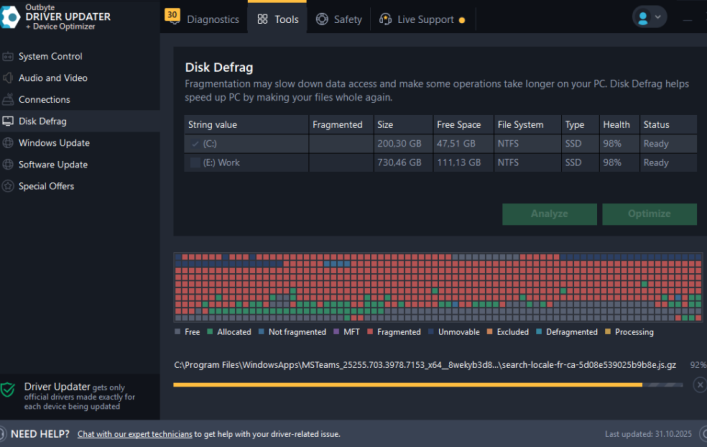Open Special Offers in the sidebar
The image size is (707, 447).
tap(46, 186)
